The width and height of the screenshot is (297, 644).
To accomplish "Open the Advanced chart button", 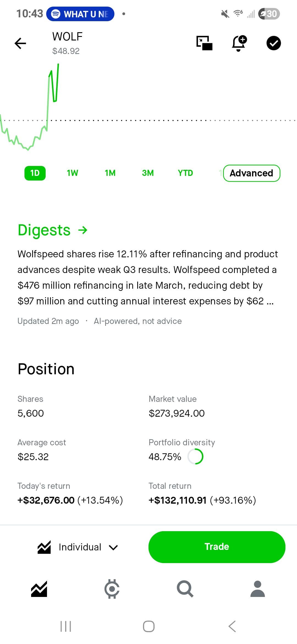I will point(252,173).
